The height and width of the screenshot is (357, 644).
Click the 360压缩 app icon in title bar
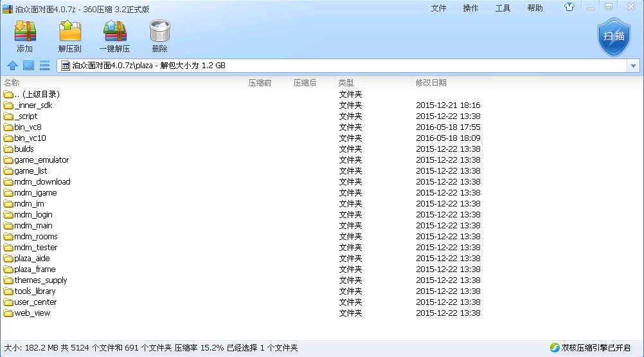click(x=8, y=9)
